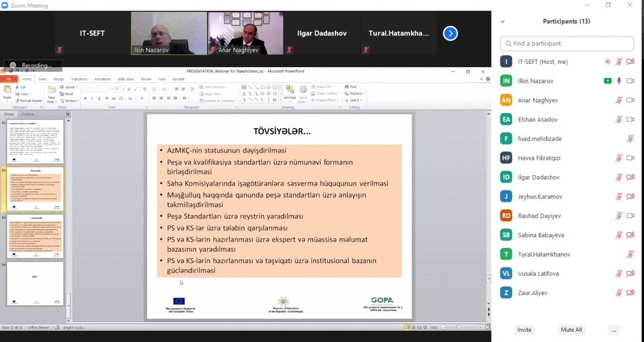644x342 pixels.
Task: Expand the Replace dropdown arrow
Action: (363, 93)
